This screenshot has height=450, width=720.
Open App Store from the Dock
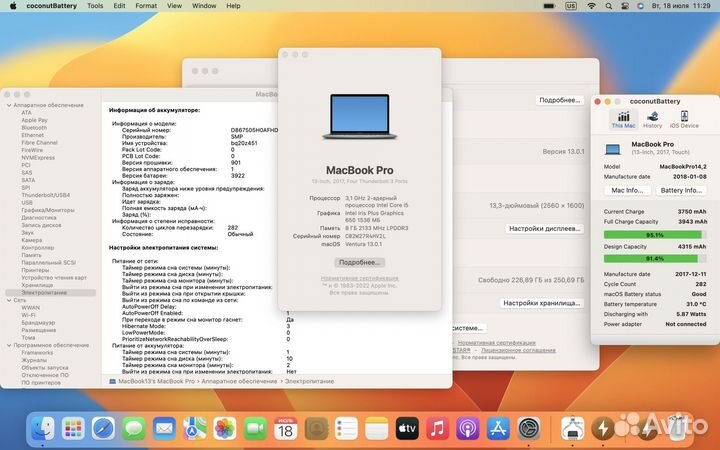(x=498, y=429)
